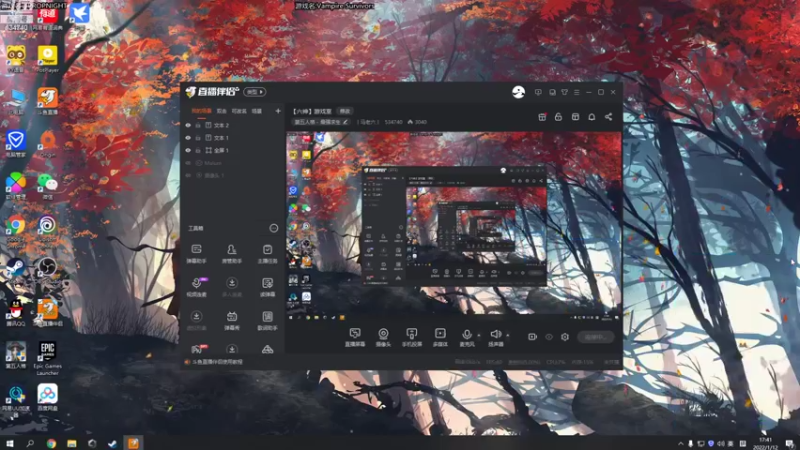800x450 pixels.
Task: Click pencil to edit 第五人格 category
Action: (x=345, y=122)
